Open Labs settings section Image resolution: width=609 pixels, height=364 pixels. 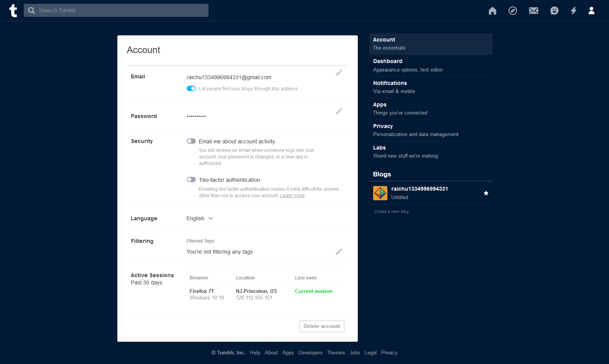(x=431, y=152)
